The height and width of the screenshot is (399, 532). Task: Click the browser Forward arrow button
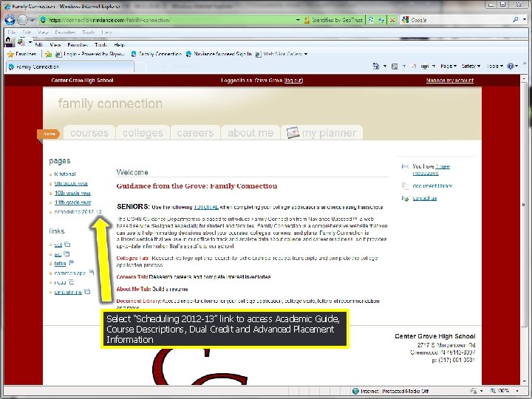click(22, 20)
